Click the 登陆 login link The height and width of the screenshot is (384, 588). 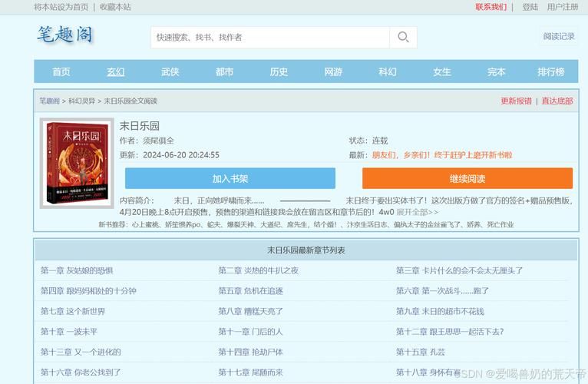[530, 7]
